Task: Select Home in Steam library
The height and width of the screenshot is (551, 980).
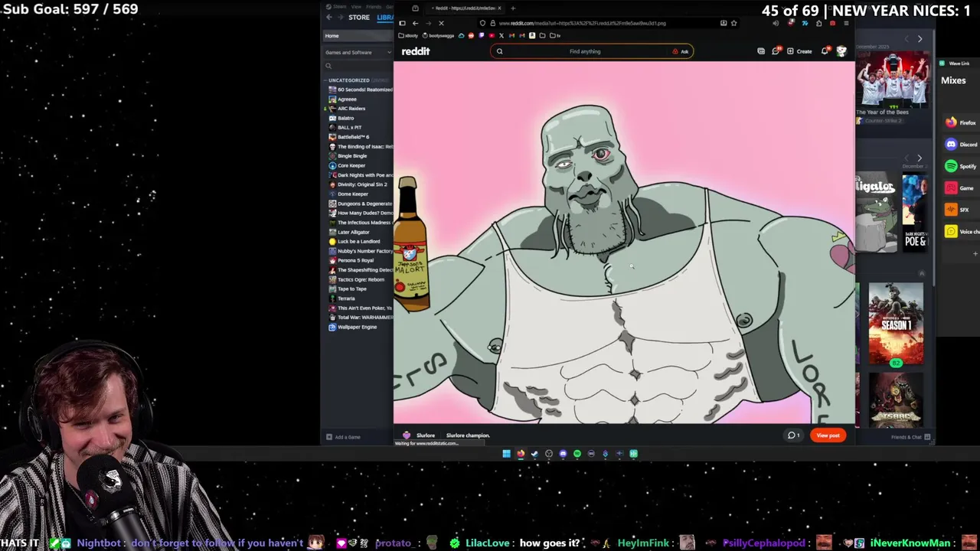Action: (358, 36)
